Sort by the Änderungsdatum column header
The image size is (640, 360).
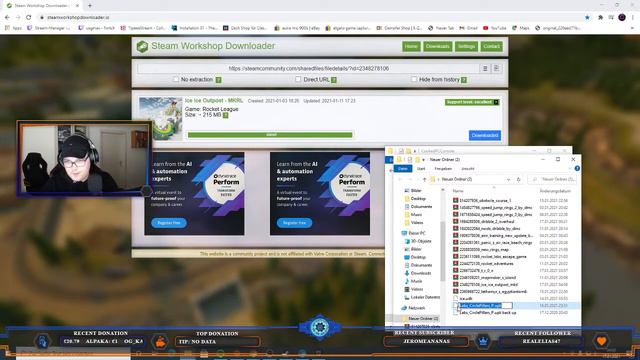pos(555,191)
